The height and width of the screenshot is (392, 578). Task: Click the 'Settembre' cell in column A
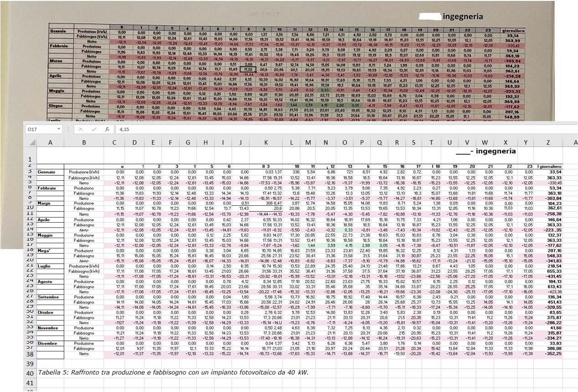[50, 297]
